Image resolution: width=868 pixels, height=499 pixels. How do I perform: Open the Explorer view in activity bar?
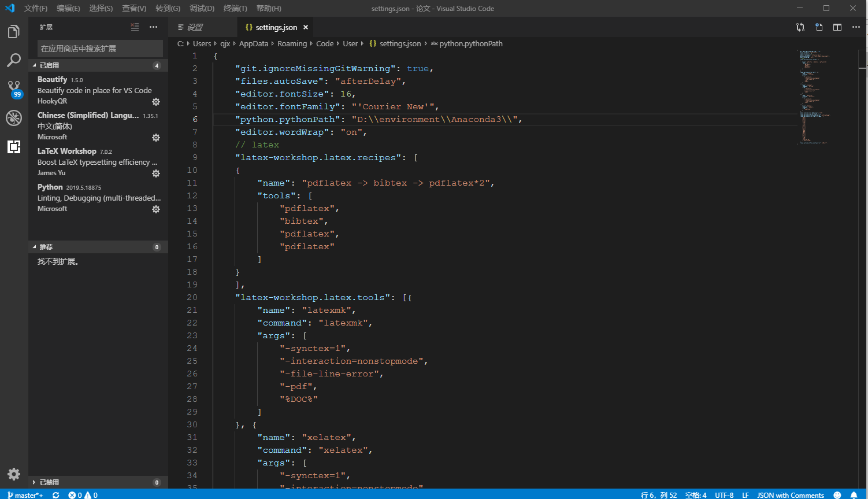click(14, 32)
